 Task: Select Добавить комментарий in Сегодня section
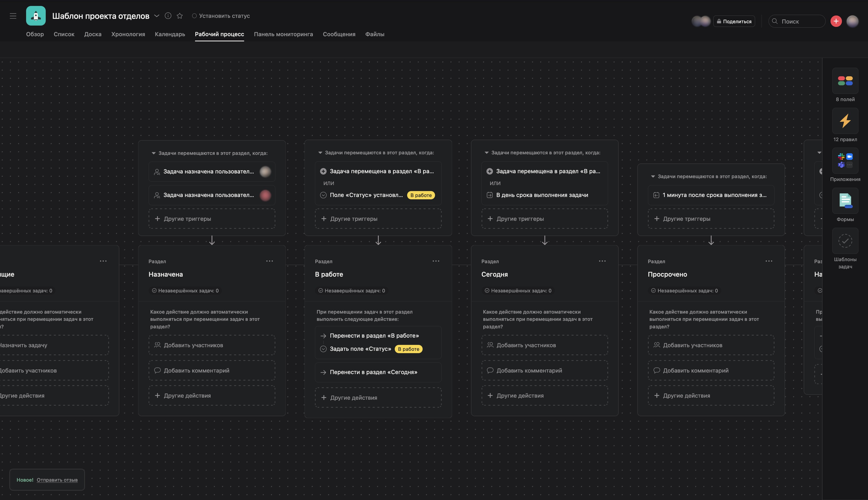545,370
